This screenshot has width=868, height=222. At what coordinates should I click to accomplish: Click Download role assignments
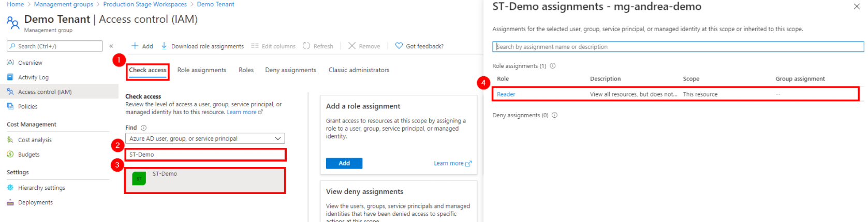point(202,46)
